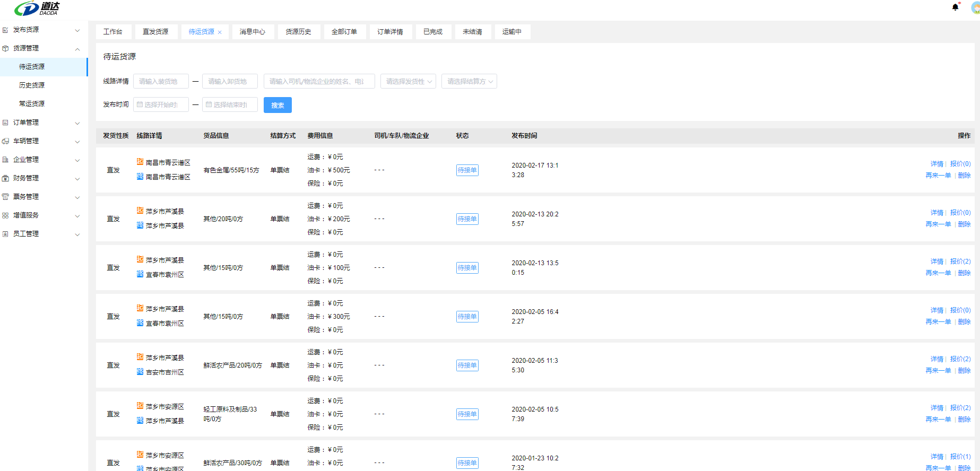Click the 车辆管理 truck icon
The width and height of the screenshot is (980, 471).
click(x=5, y=141)
